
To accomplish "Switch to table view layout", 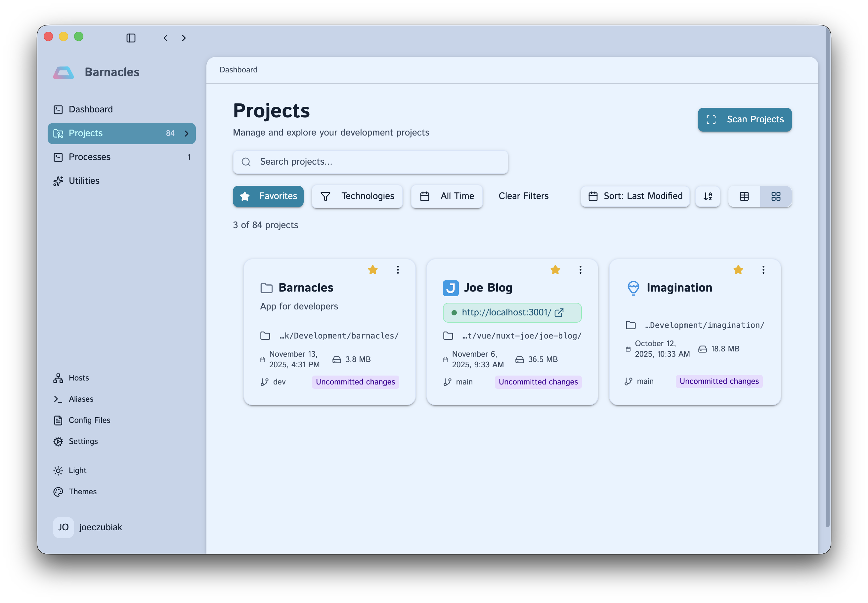I will [744, 196].
